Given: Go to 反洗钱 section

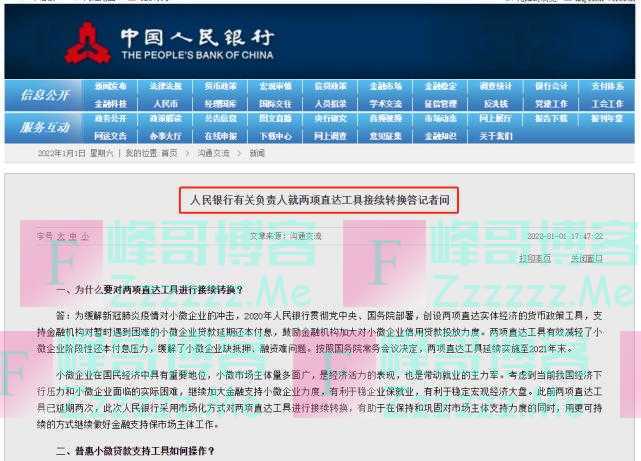Looking at the screenshot, I should 495,104.
